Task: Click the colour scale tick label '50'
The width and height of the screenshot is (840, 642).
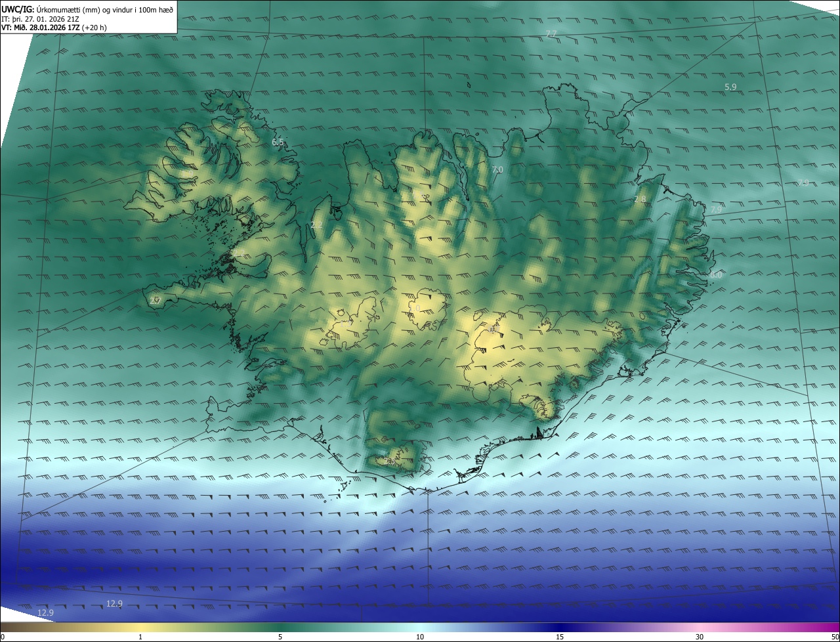Action: 835,637
